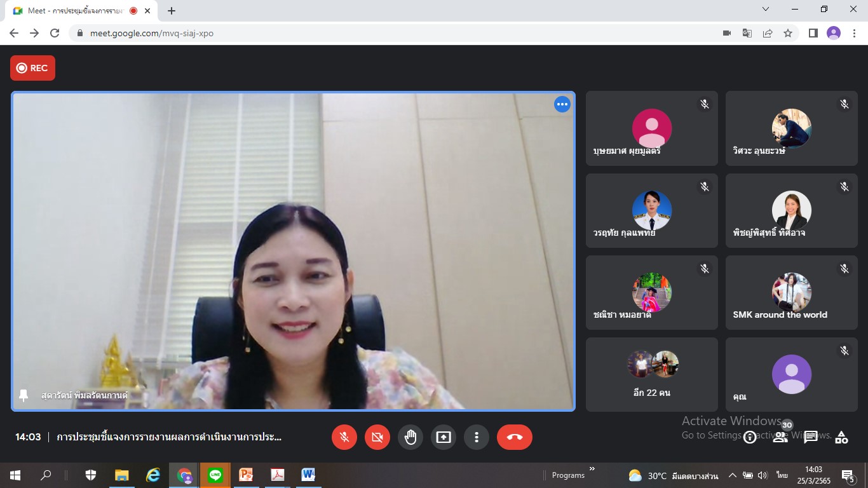
Task: Leave the call with red hang-up button
Action: pos(514,437)
